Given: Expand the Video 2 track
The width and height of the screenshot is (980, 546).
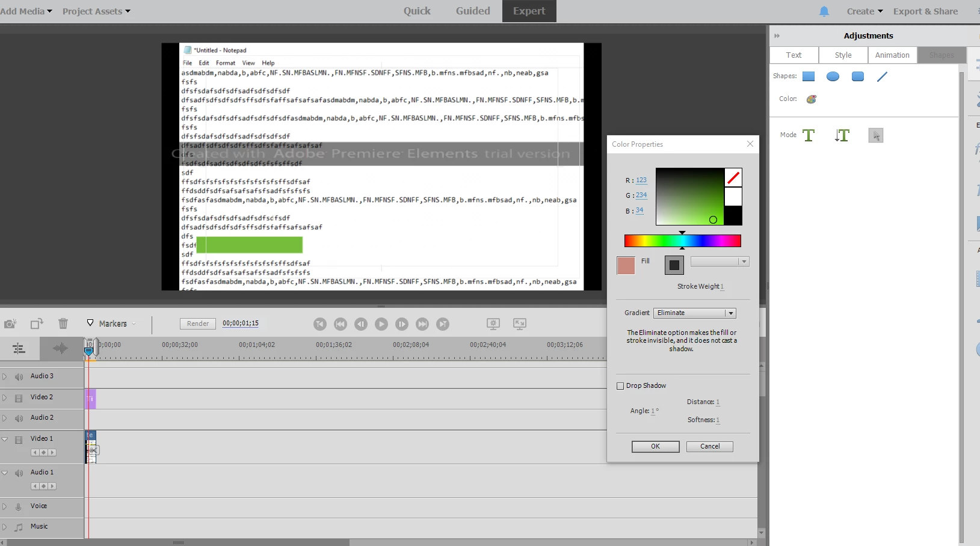Looking at the screenshot, I should tap(5, 397).
